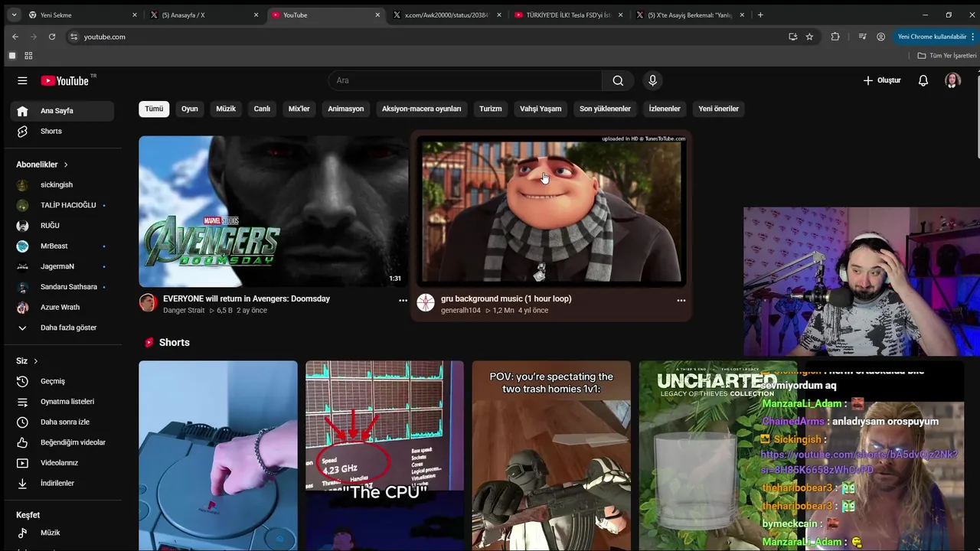Screen dimensions: 980x551
Task: Select the Oyun filter chip
Action: pos(190,109)
